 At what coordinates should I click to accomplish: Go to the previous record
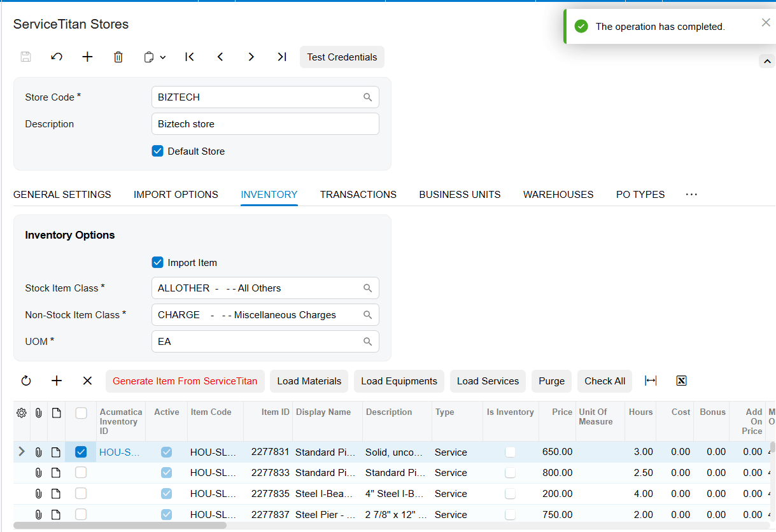tap(220, 57)
